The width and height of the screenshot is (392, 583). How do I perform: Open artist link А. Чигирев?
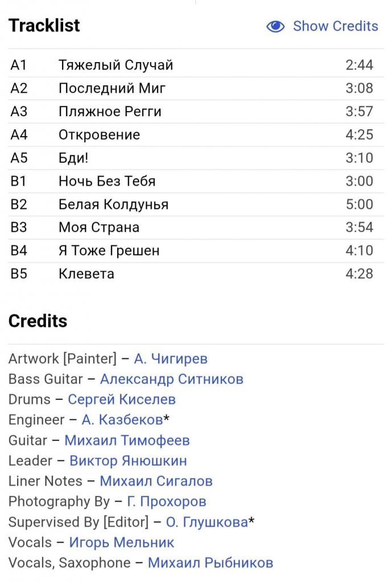171,359
